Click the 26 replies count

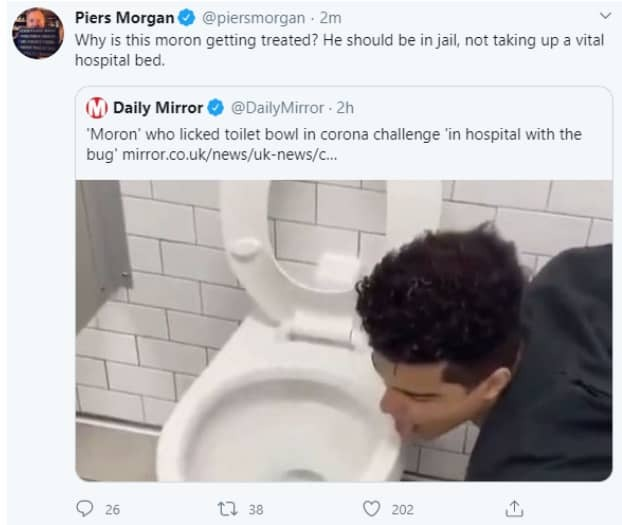pos(112,509)
